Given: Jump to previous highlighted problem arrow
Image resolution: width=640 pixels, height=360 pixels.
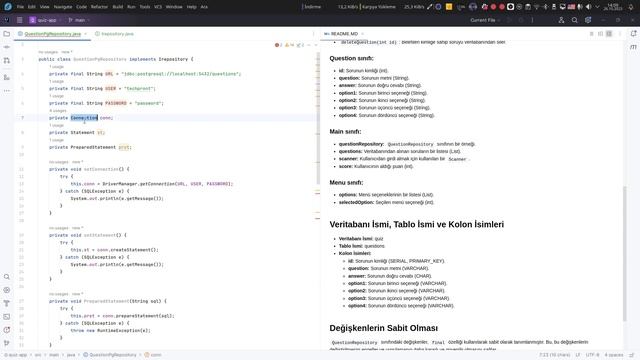Looking at the screenshot, I should (x=309, y=45).
